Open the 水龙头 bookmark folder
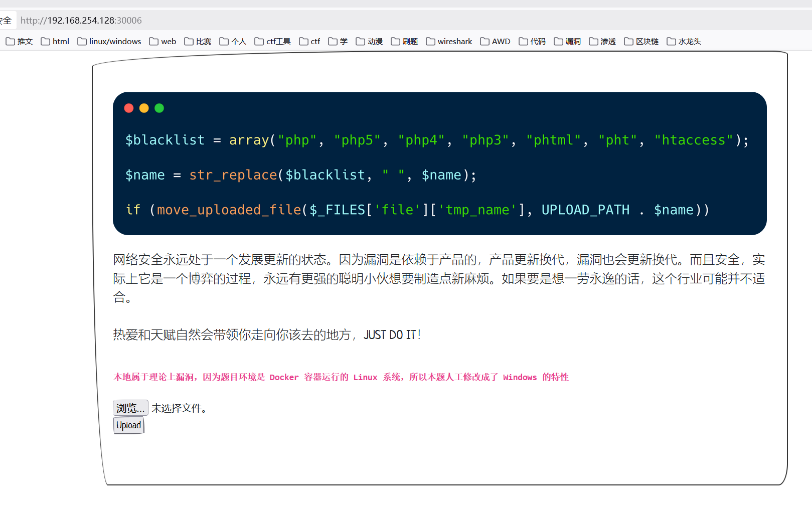The image size is (812, 509). [684, 41]
